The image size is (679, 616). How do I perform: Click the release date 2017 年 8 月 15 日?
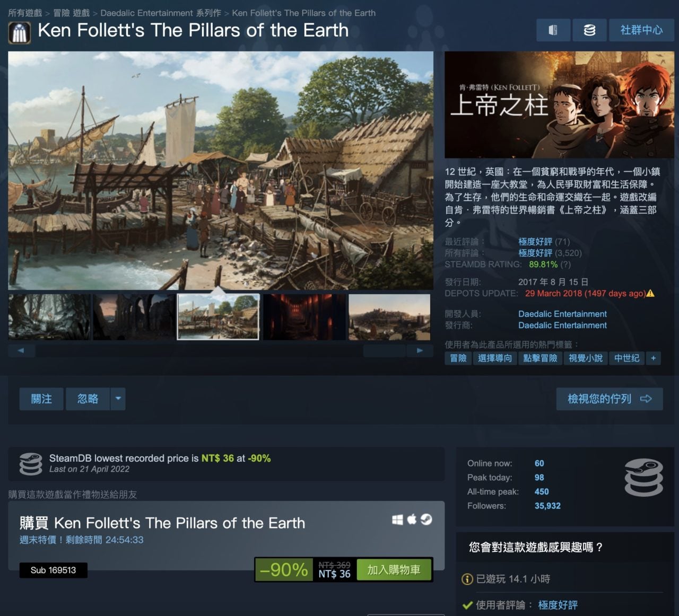553,282
